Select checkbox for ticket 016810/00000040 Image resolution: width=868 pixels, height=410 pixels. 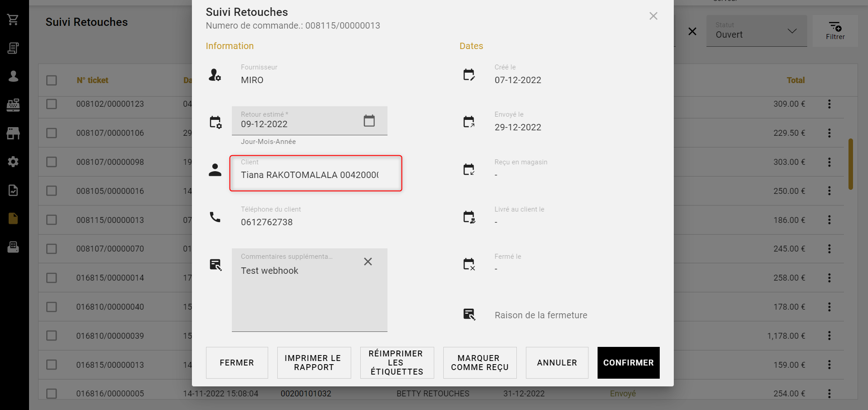click(x=52, y=307)
